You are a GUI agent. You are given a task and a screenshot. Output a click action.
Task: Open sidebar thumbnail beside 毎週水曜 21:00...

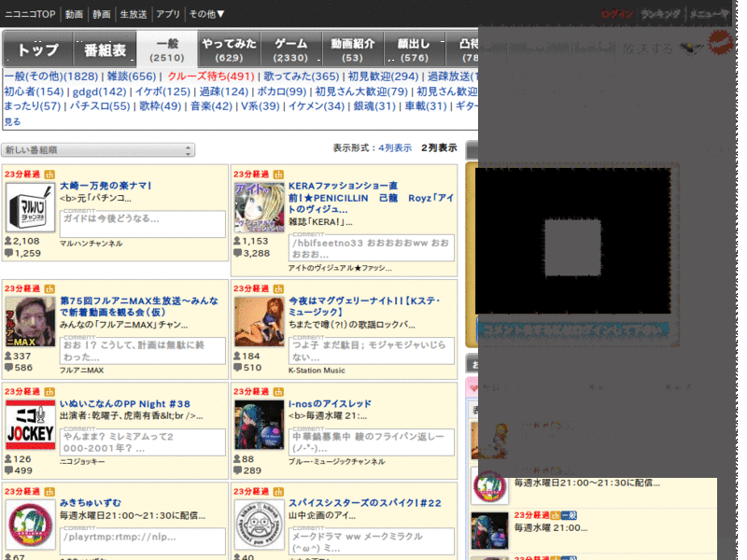point(489,531)
